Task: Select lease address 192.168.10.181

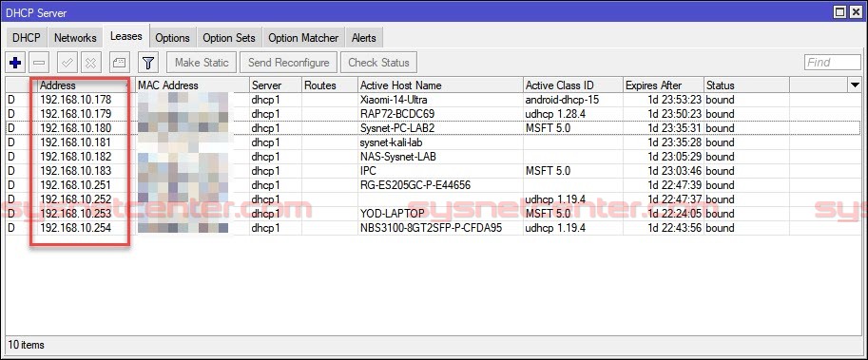Action: pos(76,142)
